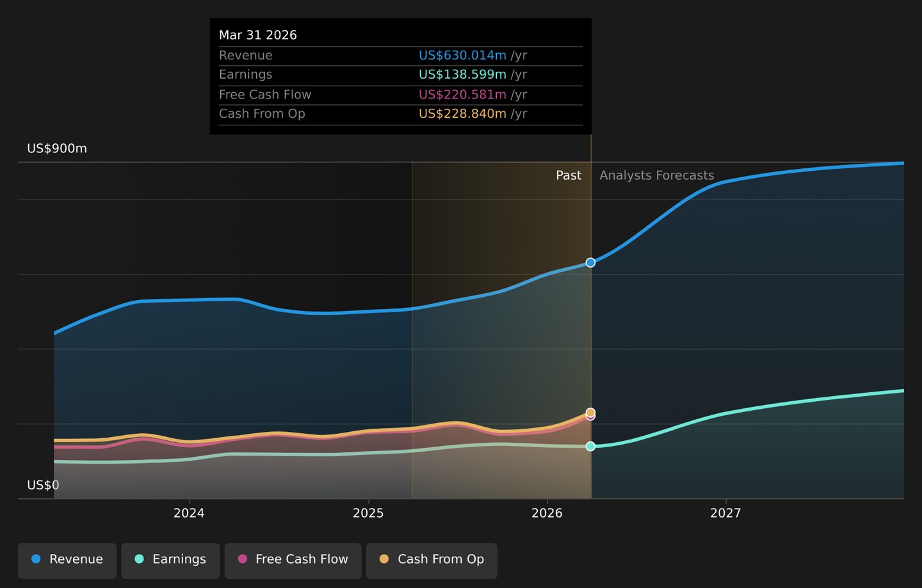
Task: Click the 2026 x-axis label
Action: click(x=547, y=513)
